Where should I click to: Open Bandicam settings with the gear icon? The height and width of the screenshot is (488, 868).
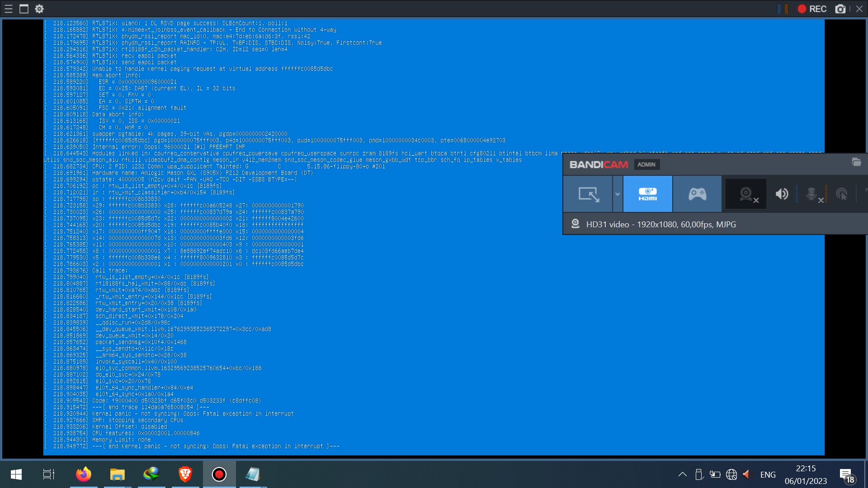tap(40, 9)
